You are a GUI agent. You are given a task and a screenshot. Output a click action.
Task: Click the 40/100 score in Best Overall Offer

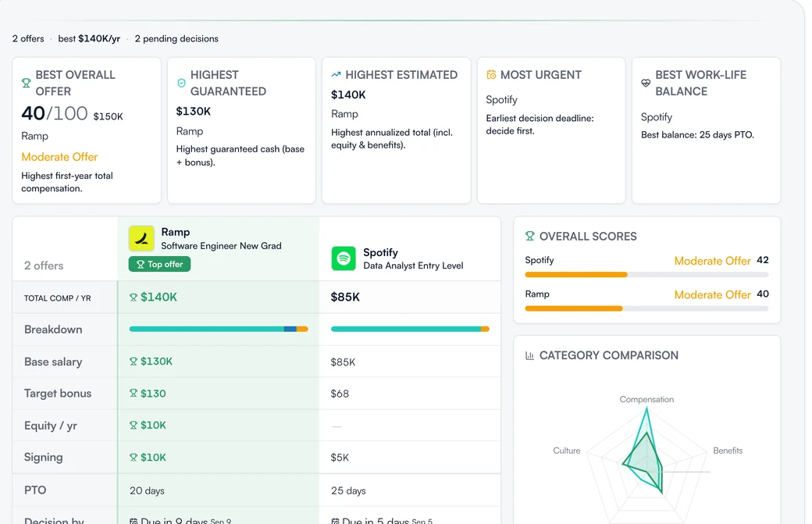click(55, 113)
